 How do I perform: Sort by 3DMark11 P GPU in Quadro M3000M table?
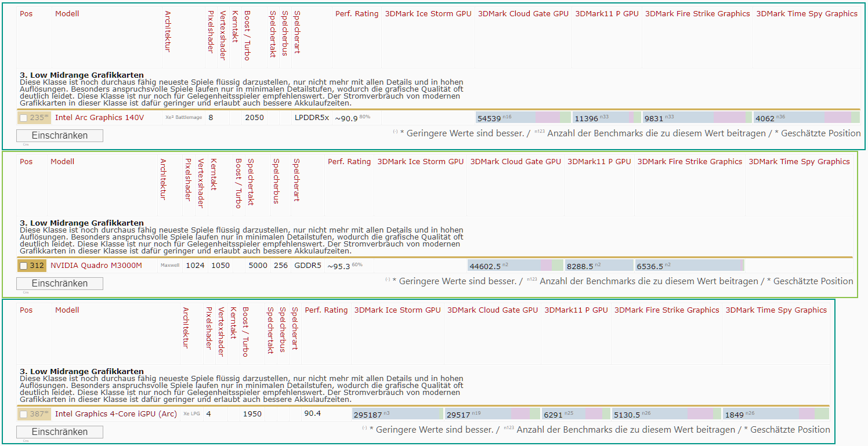click(599, 162)
